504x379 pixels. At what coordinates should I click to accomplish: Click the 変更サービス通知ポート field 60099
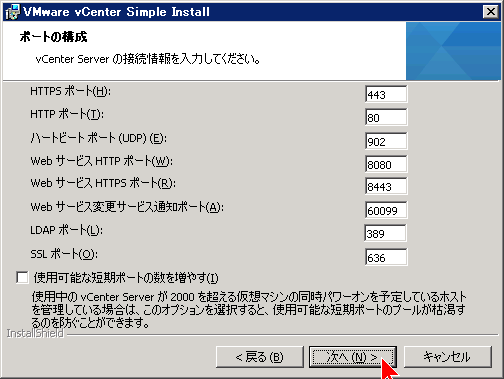pyautogui.click(x=386, y=210)
